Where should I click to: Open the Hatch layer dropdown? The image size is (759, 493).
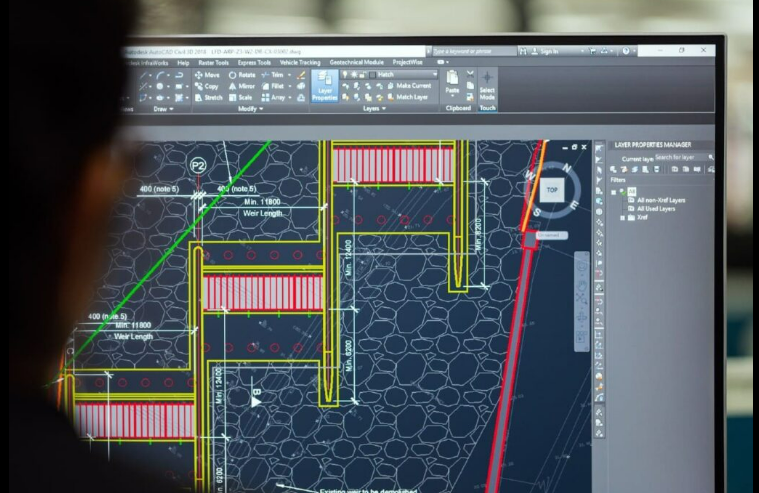[x=434, y=74]
